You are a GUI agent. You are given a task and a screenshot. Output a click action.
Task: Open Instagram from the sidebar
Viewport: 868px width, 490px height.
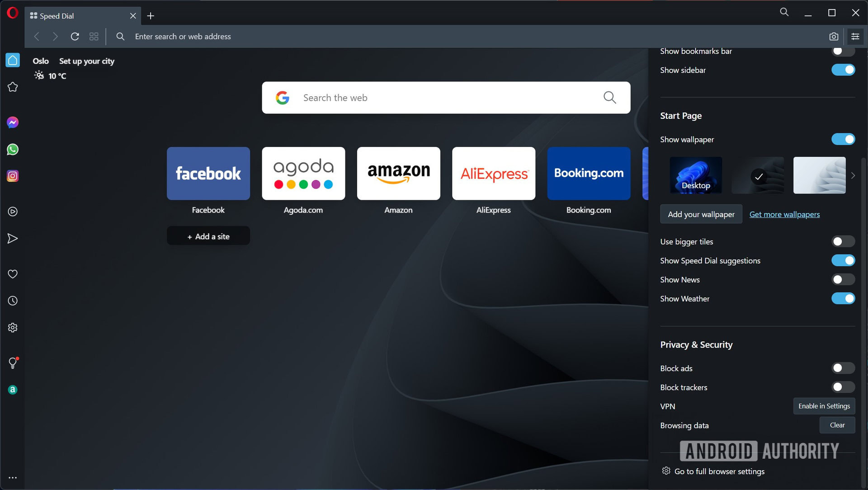tap(13, 176)
